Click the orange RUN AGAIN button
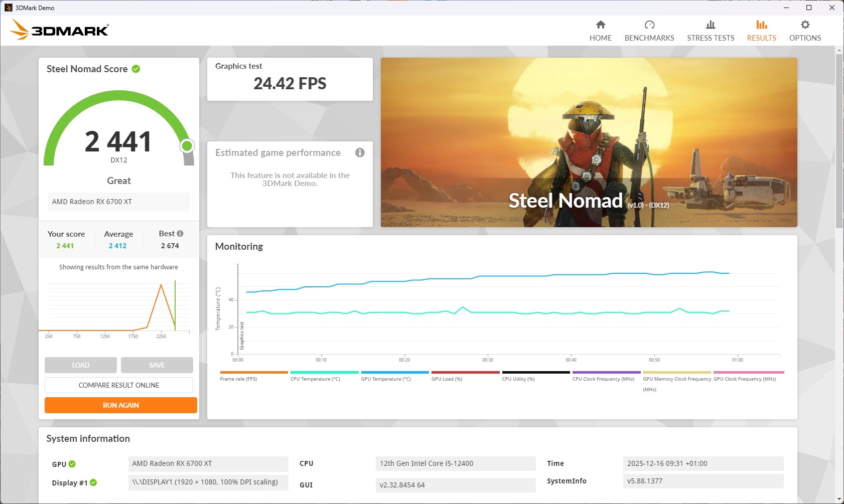Image resolution: width=844 pixels, height=504 pixels. click(x=121, y=405)
